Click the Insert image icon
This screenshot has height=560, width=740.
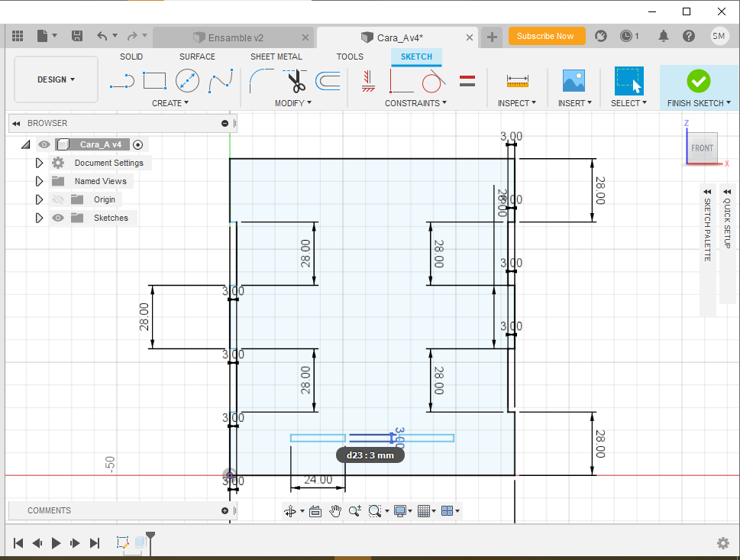(573, 80)
